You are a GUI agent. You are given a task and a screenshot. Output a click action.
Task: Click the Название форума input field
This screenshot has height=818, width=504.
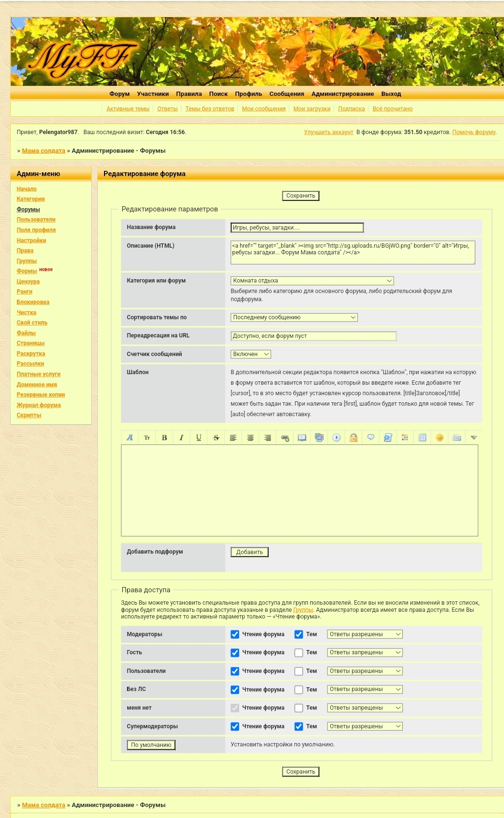coord(297,228)
